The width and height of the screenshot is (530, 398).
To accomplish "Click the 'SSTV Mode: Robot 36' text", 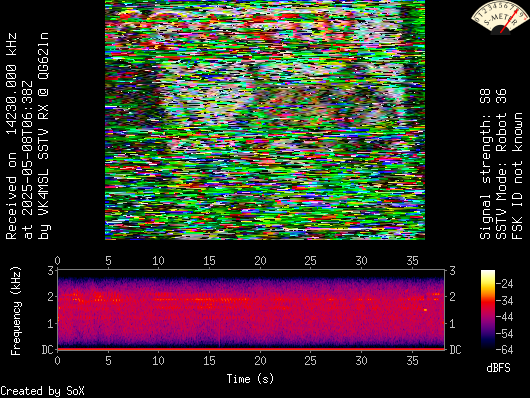I will point(501,164).
